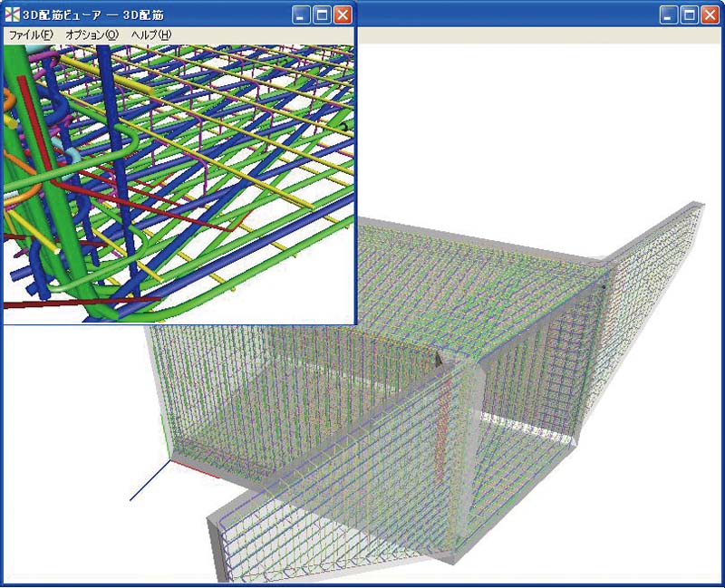Open the オプション(O) menu
This screenshot has height=588, width=725.
click(92, 35)
